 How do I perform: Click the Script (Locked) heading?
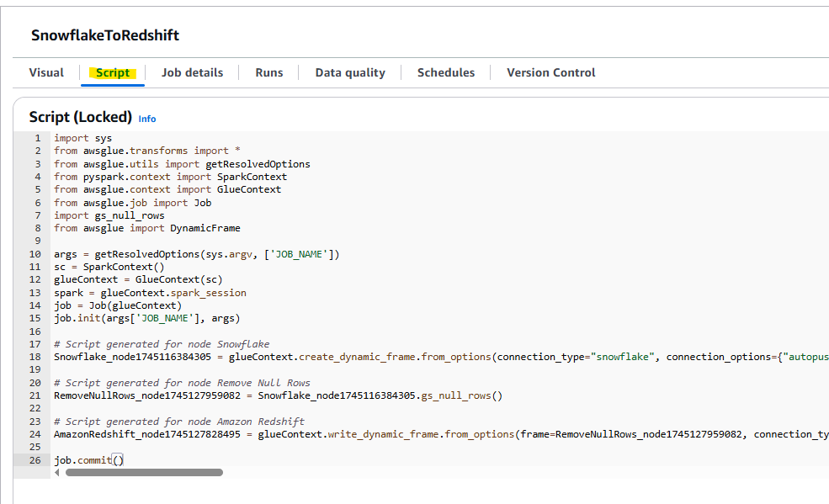point(80,117)
